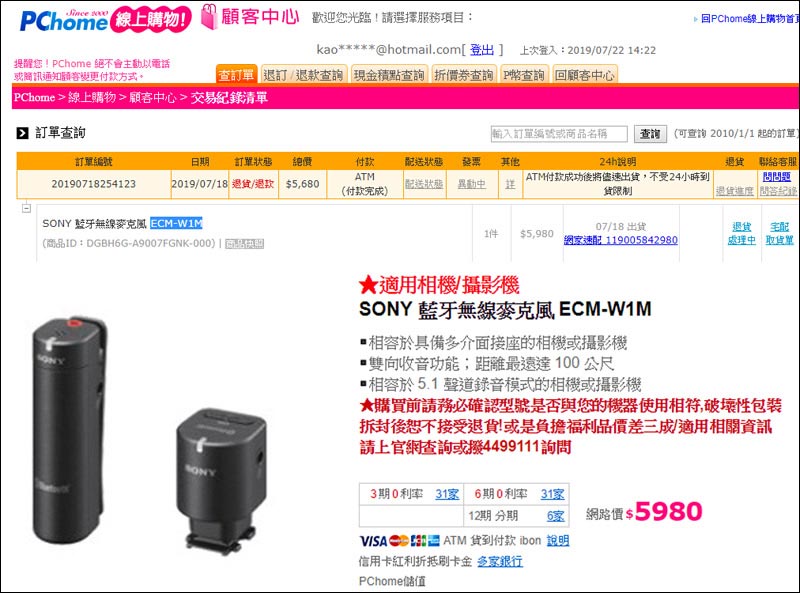Open the 查訂單 tab
The width and height of the screenshot is (800, 593).
pos(236,75)
